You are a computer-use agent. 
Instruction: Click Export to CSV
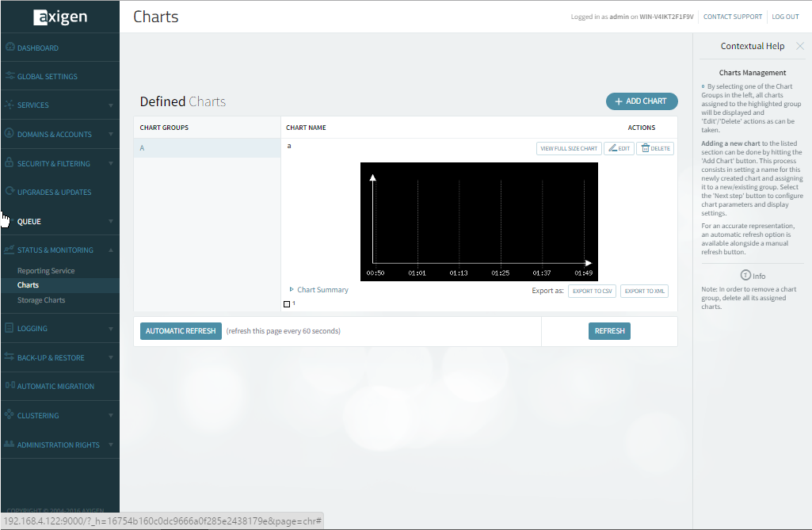[x=592, y=292]
